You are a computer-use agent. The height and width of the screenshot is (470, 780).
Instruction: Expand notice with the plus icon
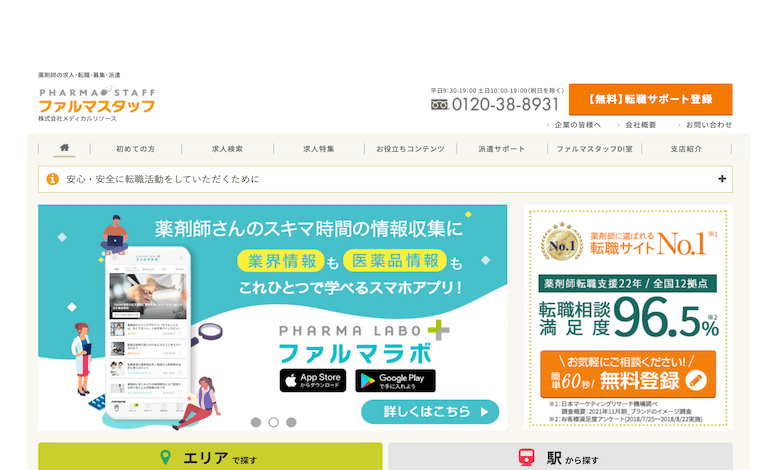[x=722, y=179]
